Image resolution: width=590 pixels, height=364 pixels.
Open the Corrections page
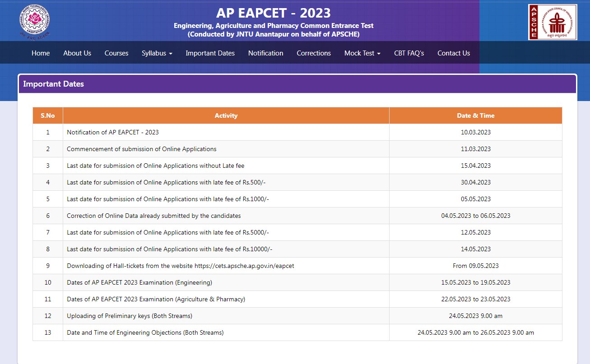click(314, 53)
